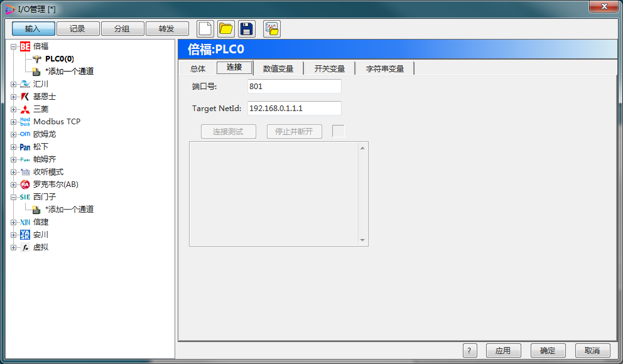The height and width of the screenshot is (364, 623).
Task: Expand the Modbus TCP tree node
Action: pos(14,122)
